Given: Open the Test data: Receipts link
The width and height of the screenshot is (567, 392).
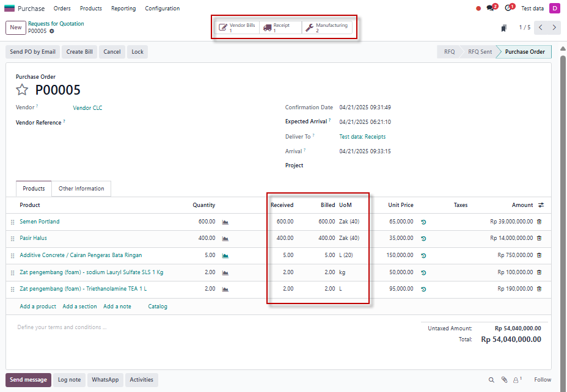Looking at the screenshot, I should tap(362, 137).
